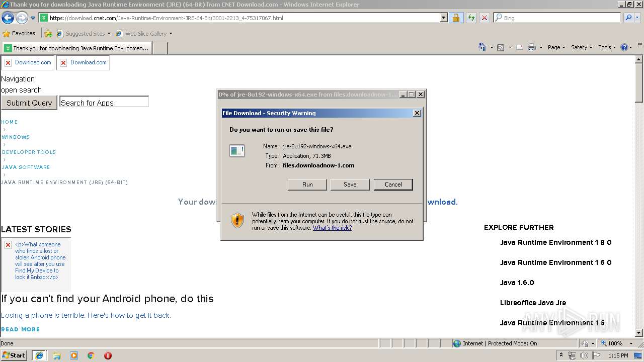Show more command bar items chevron
The height and width of the screenshot is (362, 644).
(x=640, y=45)
